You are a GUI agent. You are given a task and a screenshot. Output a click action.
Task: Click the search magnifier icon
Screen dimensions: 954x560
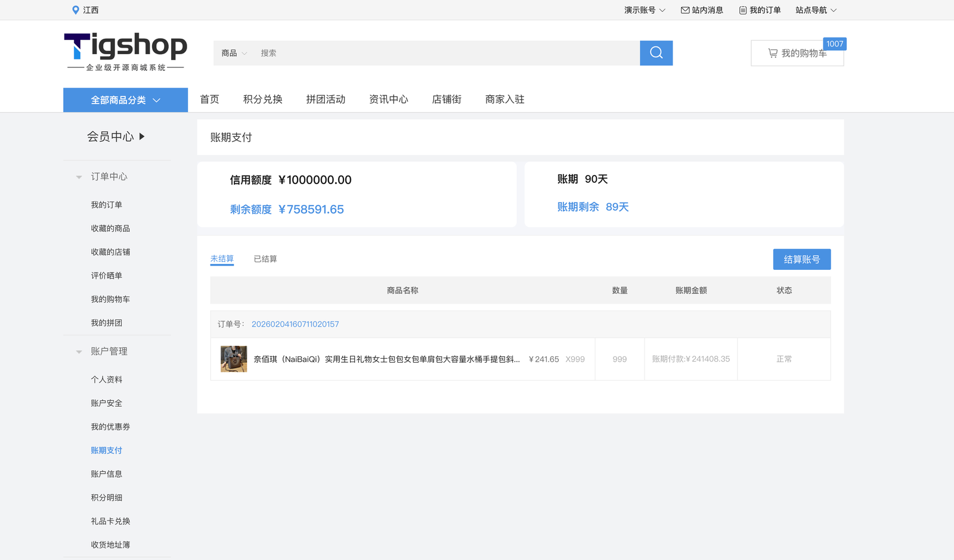(656, 53)
